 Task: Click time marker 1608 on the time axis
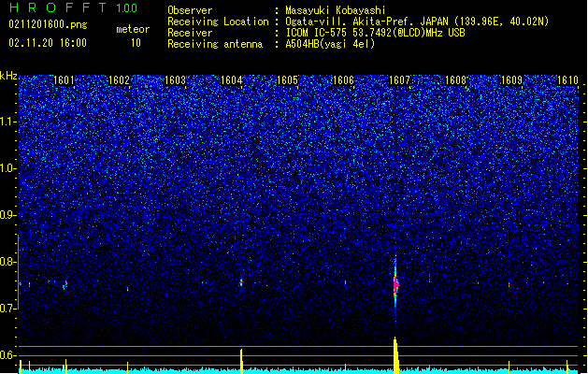[455, 80]
